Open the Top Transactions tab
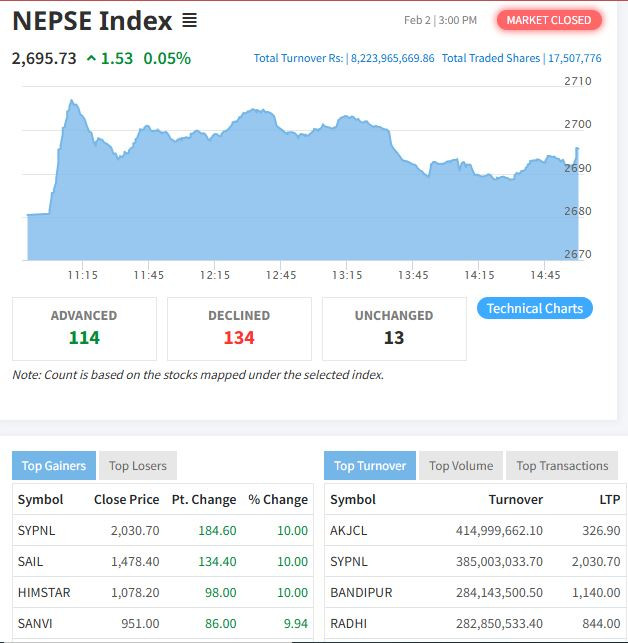The width and height of the screenshot is (628, 643). pyautogui.click(x=562, y=465)
